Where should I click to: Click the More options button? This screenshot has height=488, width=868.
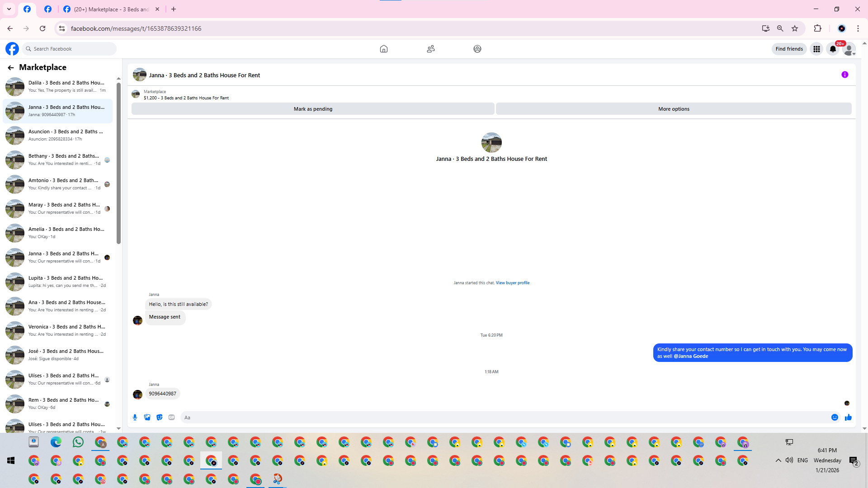(x=673, y=109)
